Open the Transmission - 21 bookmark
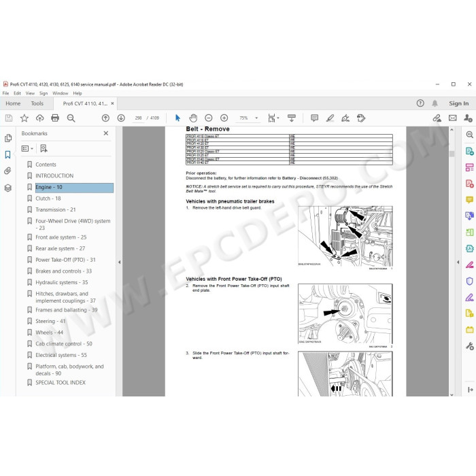Screen dimensions: 476x476 [x=56, y=209]
